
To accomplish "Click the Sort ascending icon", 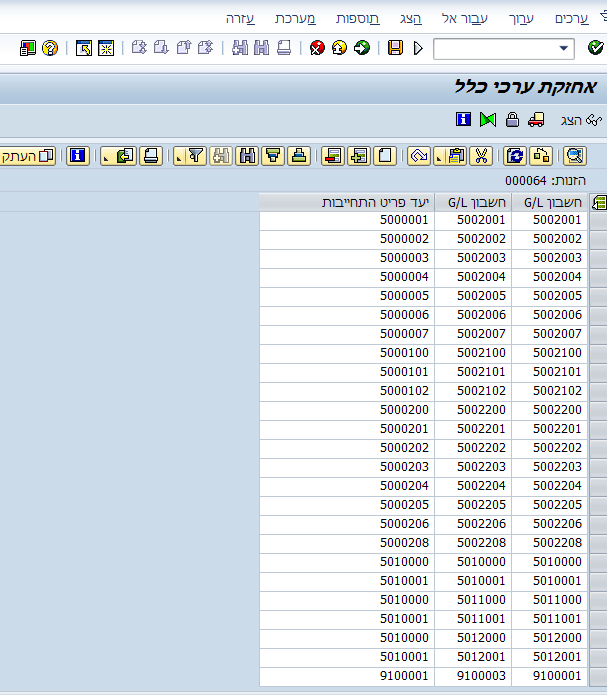I will 299,156.
